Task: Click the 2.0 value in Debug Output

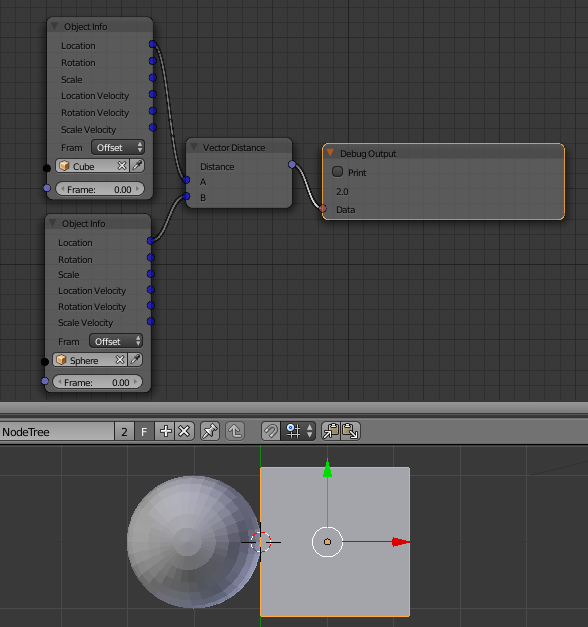Action: click(x=342, y=192)
